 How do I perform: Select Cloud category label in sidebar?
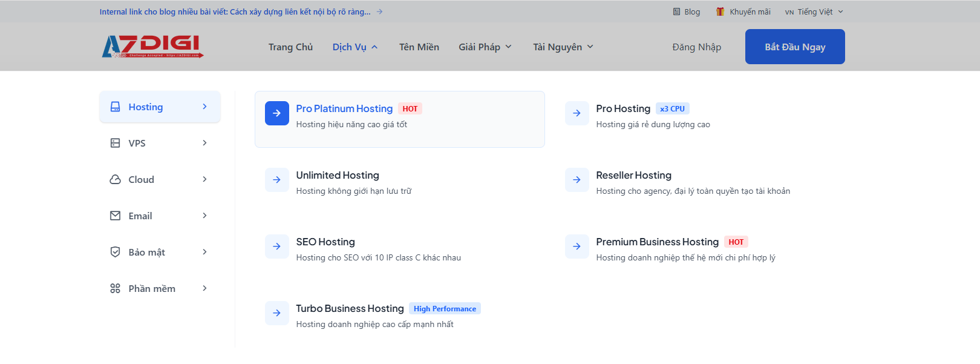141,179
